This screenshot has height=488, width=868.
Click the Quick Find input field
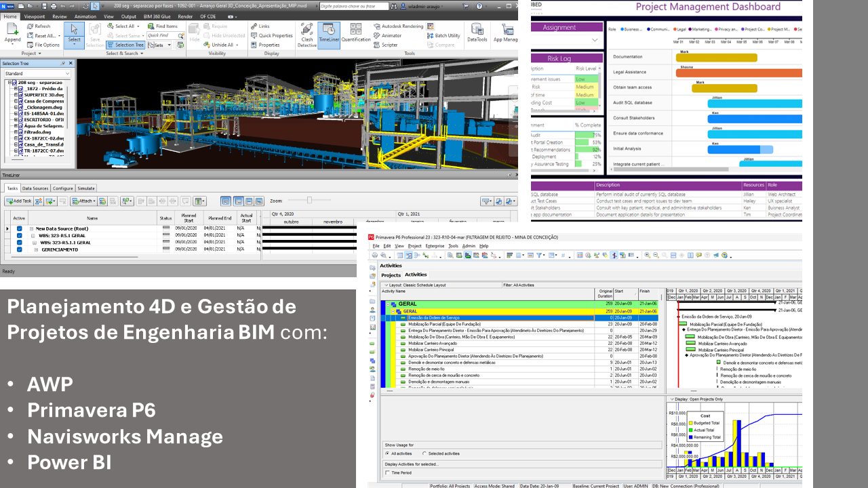161,35
